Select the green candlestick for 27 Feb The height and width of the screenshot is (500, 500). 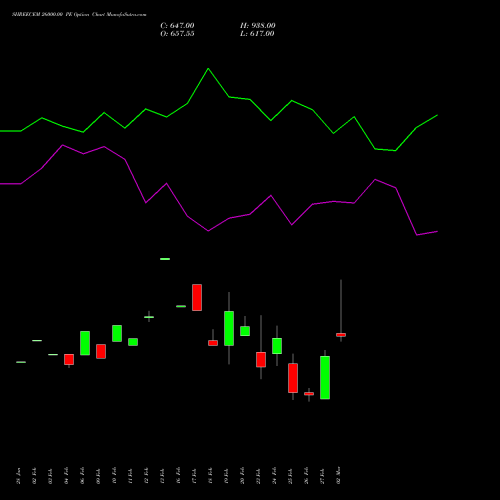(x=325, y=377)
